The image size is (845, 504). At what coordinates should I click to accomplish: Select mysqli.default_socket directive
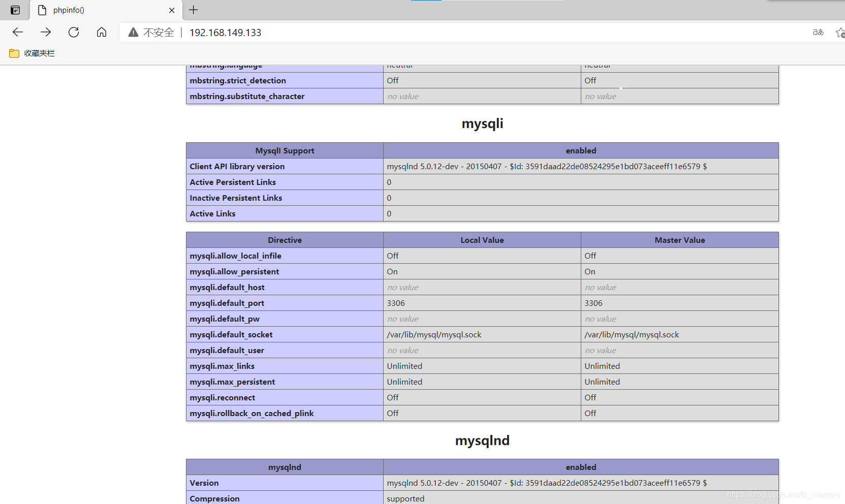click(231, 335)
